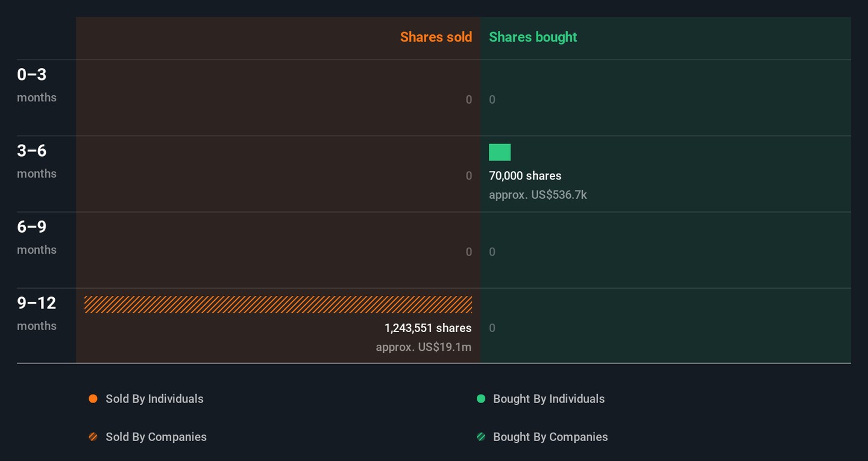Image resolution: width=868 pixels, height=461 pixels.
Task: Click the approx. US$19.1m amount
Action: [x=423, y=347]
